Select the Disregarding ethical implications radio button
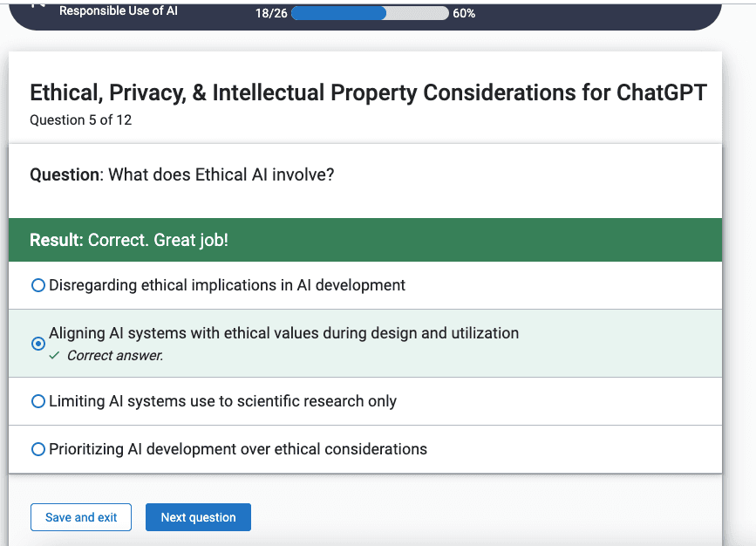Viewport: 756px width, 546px height. 38,285
